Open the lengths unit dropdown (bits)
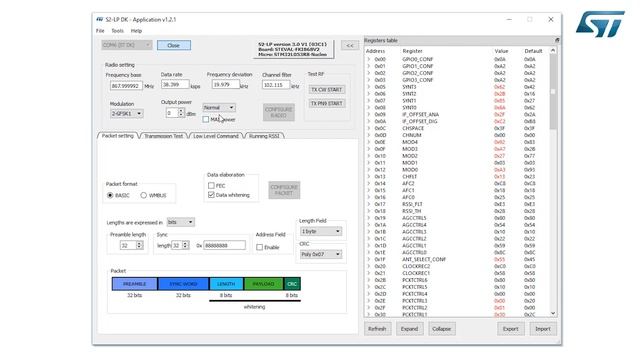 coord(180,222)
